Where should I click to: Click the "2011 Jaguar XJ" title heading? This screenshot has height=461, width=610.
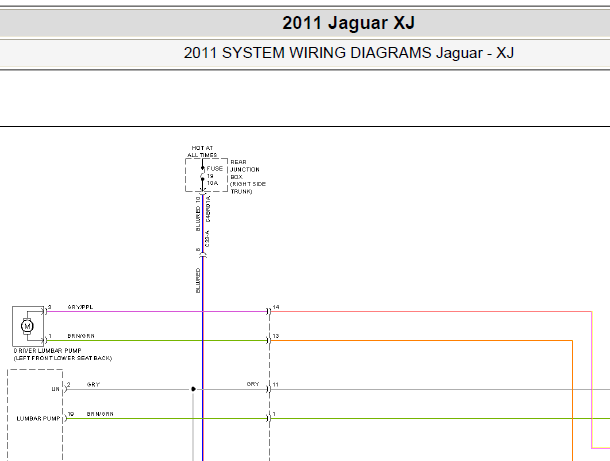click(x=348, y=23)
